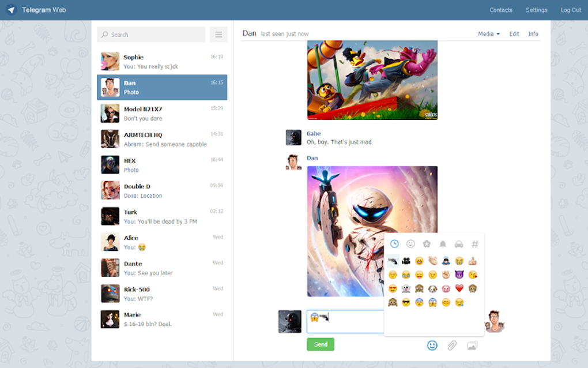
Task: Select the bell emoji category
Action: (x=443, y=244)
